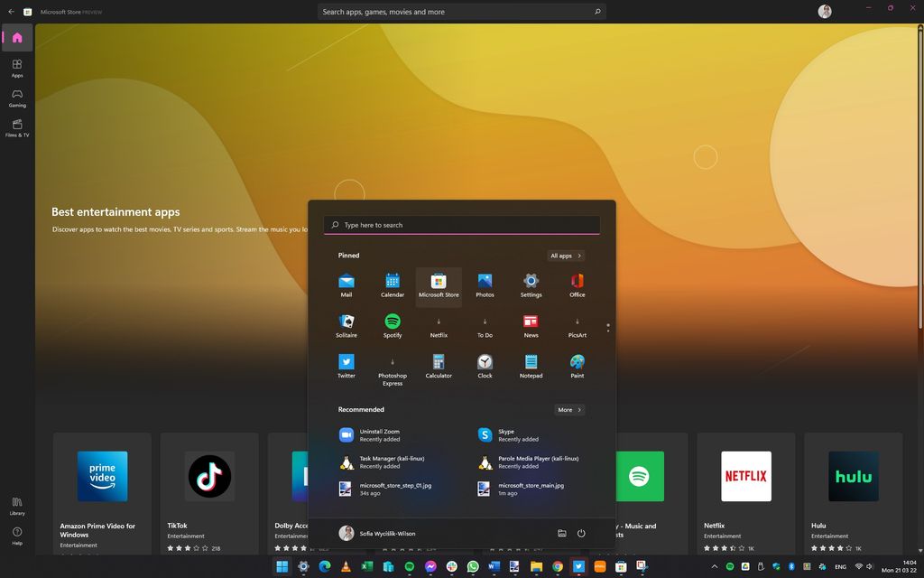Open the Photos pinned app
The width and height of the screenshot is (924, 578).
pyautogui.click(x=485, y=282)
